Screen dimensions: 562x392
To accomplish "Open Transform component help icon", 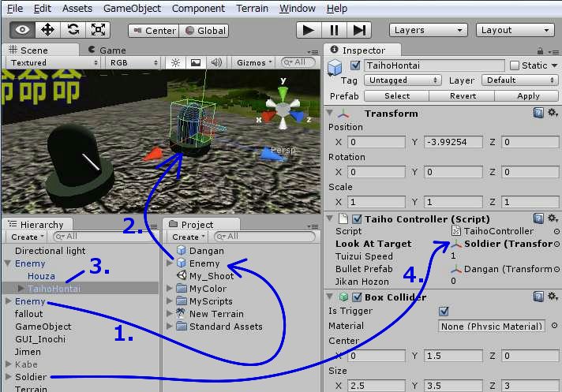I will (538, 113).
